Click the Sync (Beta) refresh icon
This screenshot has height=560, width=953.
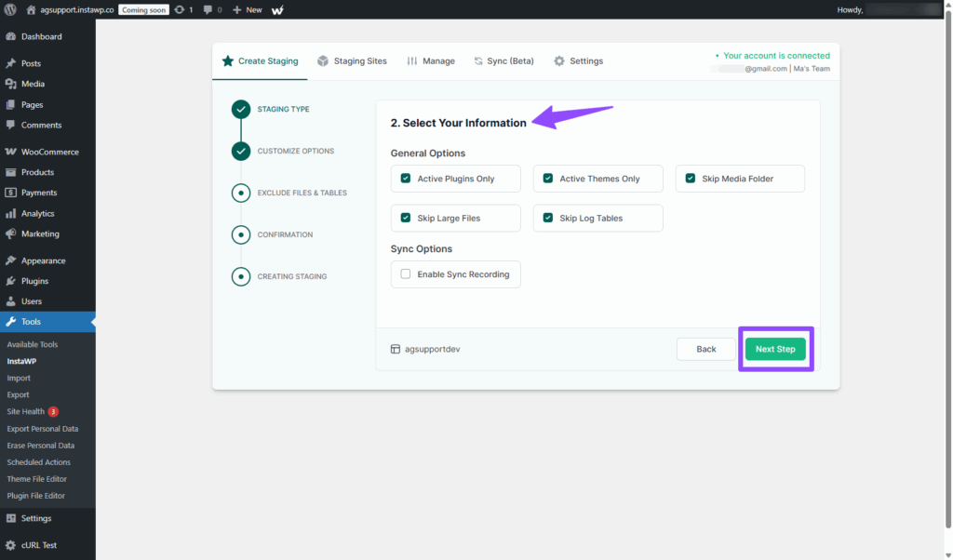pyautogui.click(x=478, y=60)
